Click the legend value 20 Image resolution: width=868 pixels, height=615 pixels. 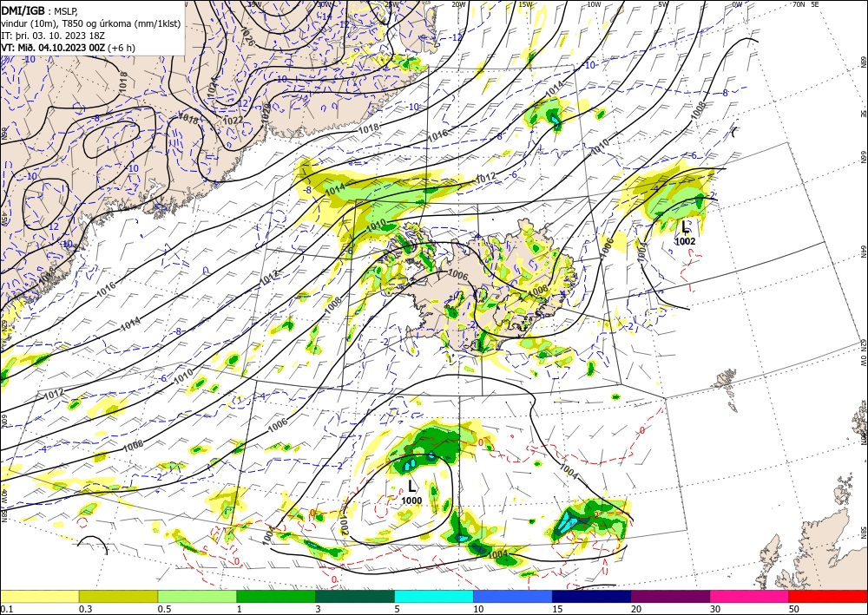636,609
